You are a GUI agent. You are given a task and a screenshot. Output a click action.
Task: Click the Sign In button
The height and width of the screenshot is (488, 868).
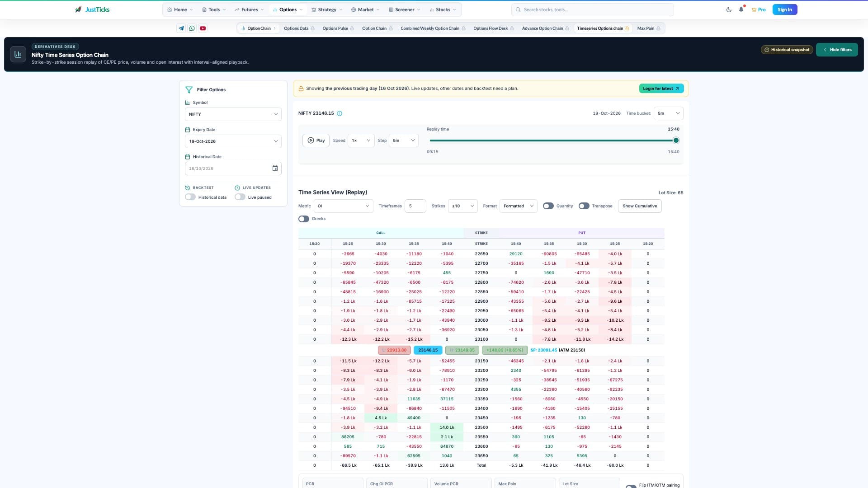[785, 9]
